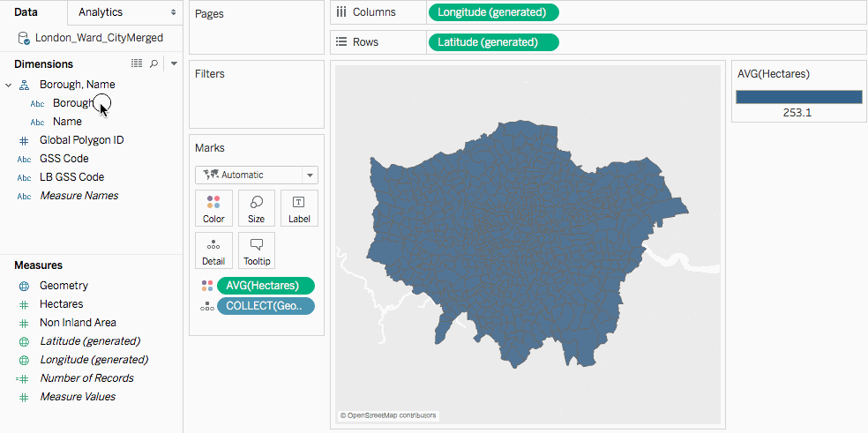Collapse the Borough, Name hierarchy
The width and height of the screenshot is (868, 433).
click(8, 85)
